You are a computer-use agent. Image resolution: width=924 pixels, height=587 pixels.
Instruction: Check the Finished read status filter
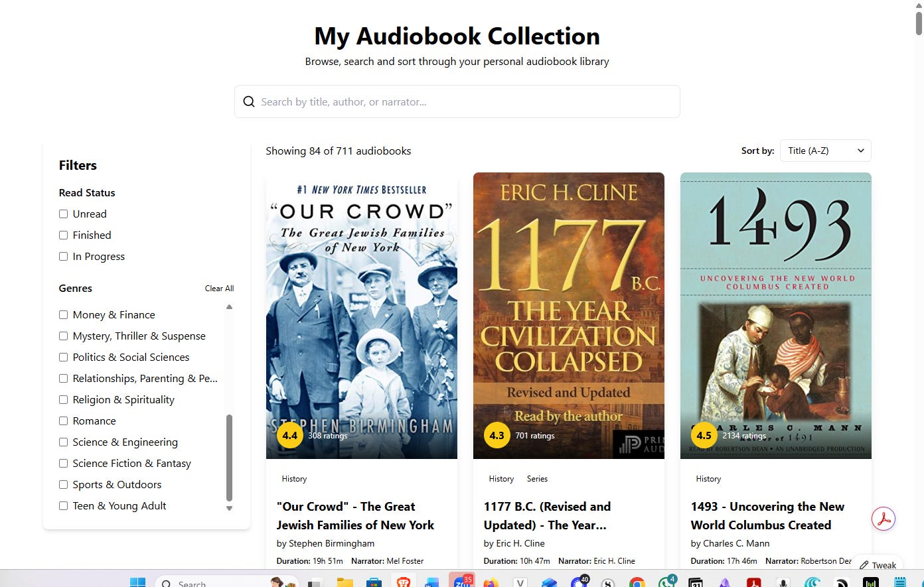pos(63,235)
